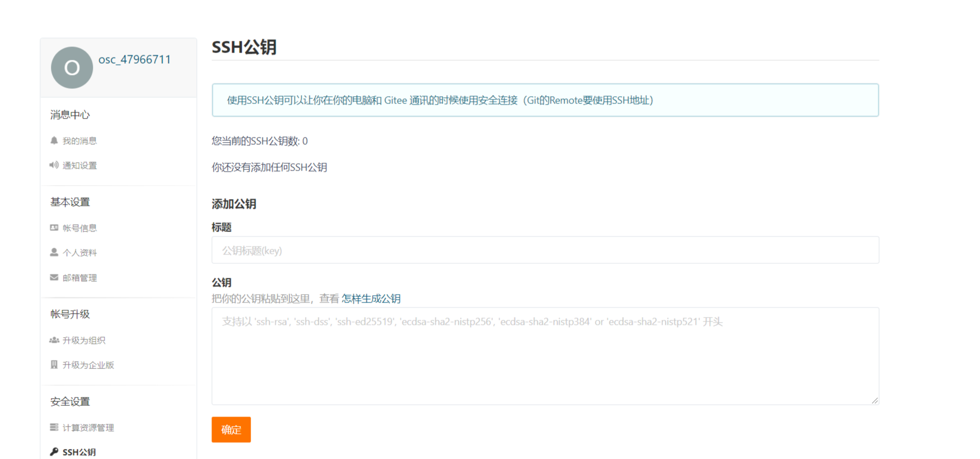980x459 pixels.
Task: Click the 消息中心 section heading
Action: click(x=70, y=115)
